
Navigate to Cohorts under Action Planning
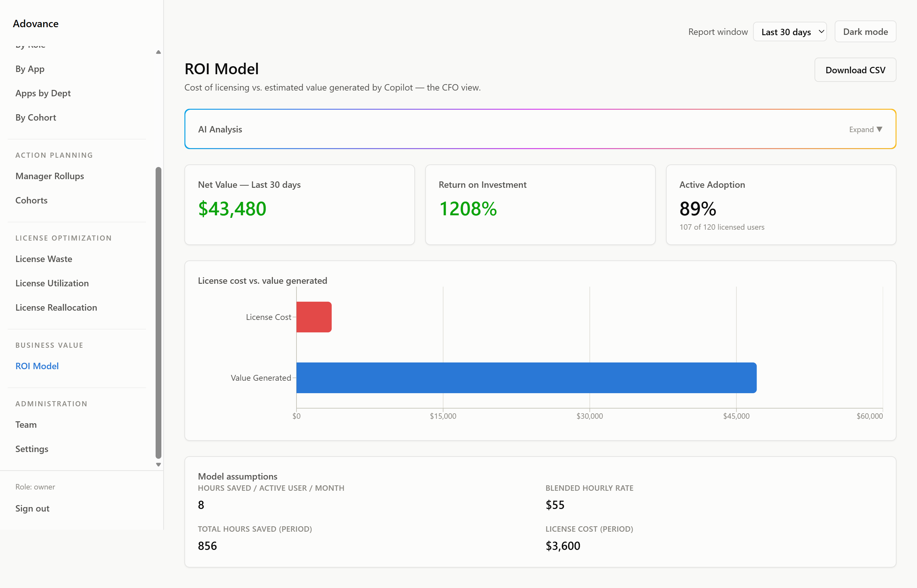31,201
